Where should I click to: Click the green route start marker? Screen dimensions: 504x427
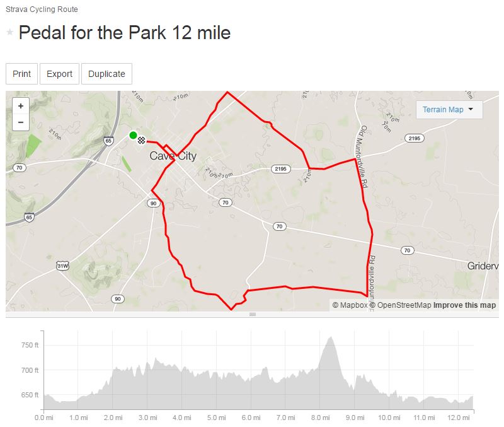coord(133,135)
